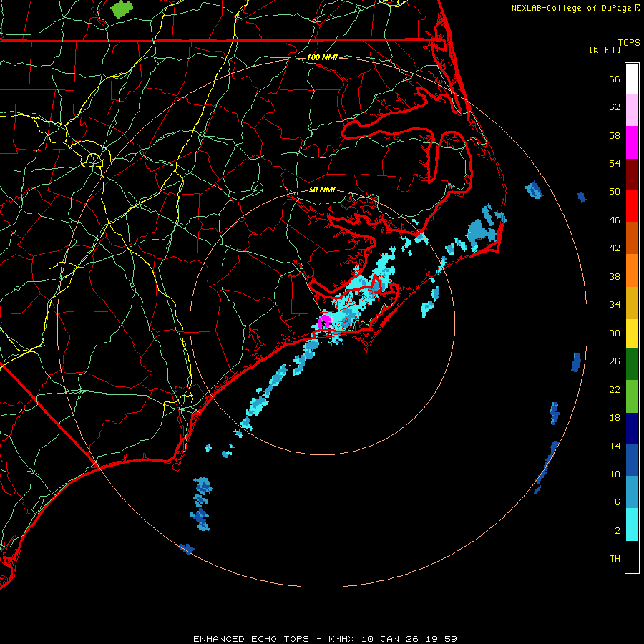Image resolution: width=644 pixels, height=644 pixels.
Task: Click the gold 34 kft legend swatch
Action: coord(632,303)
